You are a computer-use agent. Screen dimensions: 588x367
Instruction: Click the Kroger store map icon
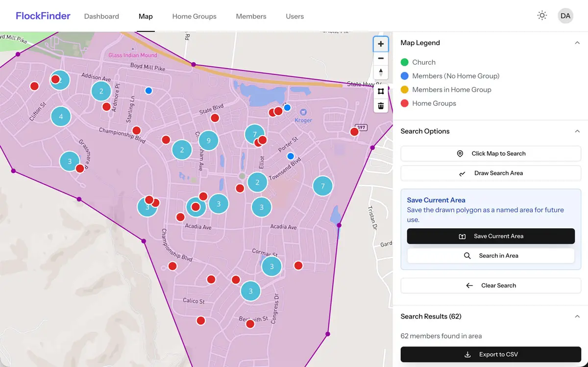(x=303, y=112)
